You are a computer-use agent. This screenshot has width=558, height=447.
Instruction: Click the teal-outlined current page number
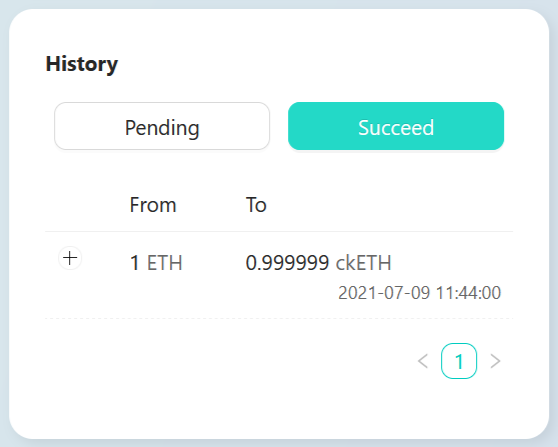(459, 361)
